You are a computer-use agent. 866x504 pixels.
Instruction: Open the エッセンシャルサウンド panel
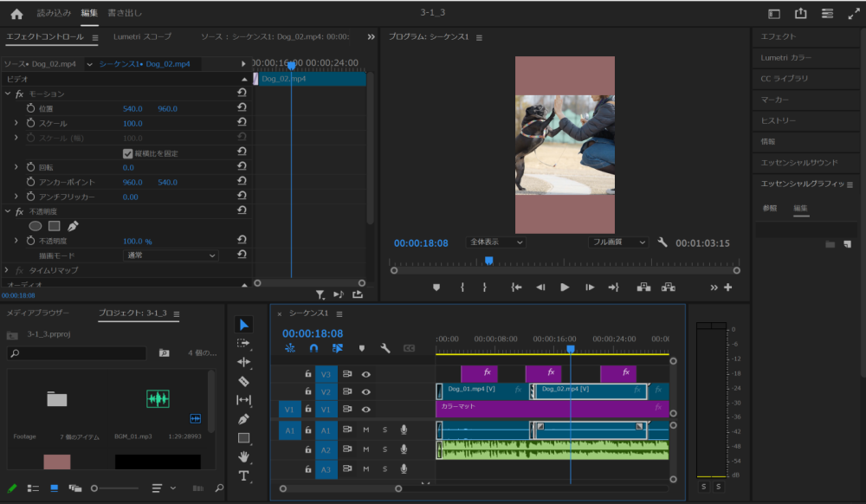(798, 162)
